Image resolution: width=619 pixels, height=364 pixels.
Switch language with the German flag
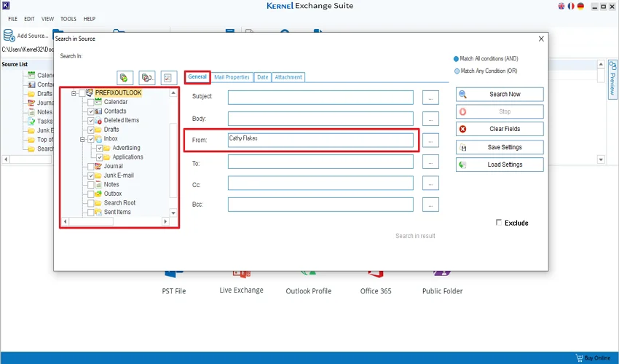(580, 6)
